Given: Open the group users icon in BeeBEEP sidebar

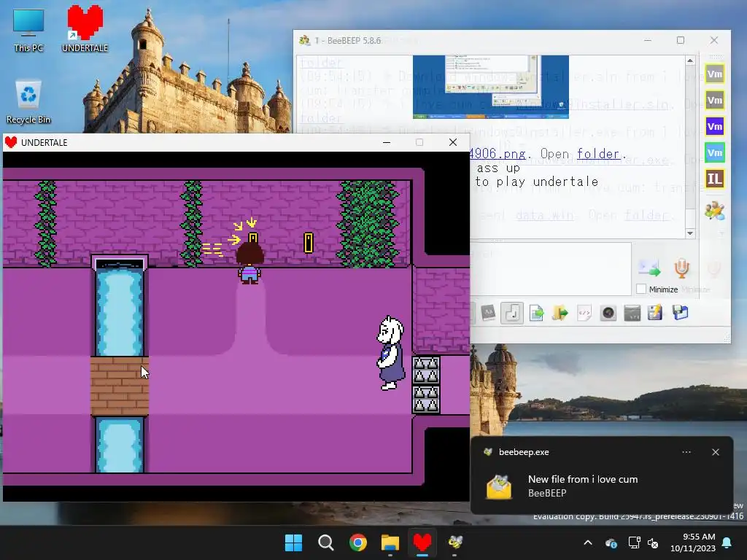Looking at the screenshot, I should 715,210.
